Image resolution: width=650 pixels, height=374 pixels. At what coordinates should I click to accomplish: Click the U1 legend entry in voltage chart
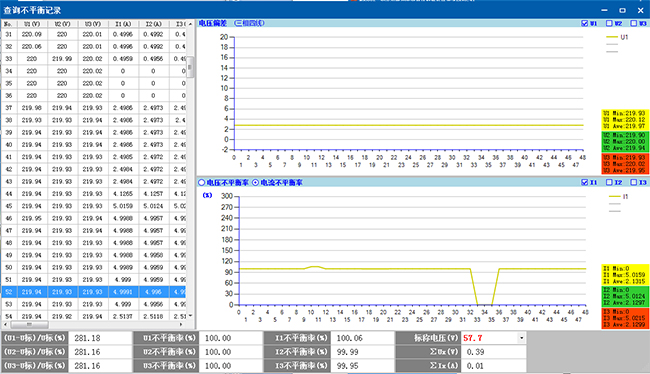click(617, 37)
